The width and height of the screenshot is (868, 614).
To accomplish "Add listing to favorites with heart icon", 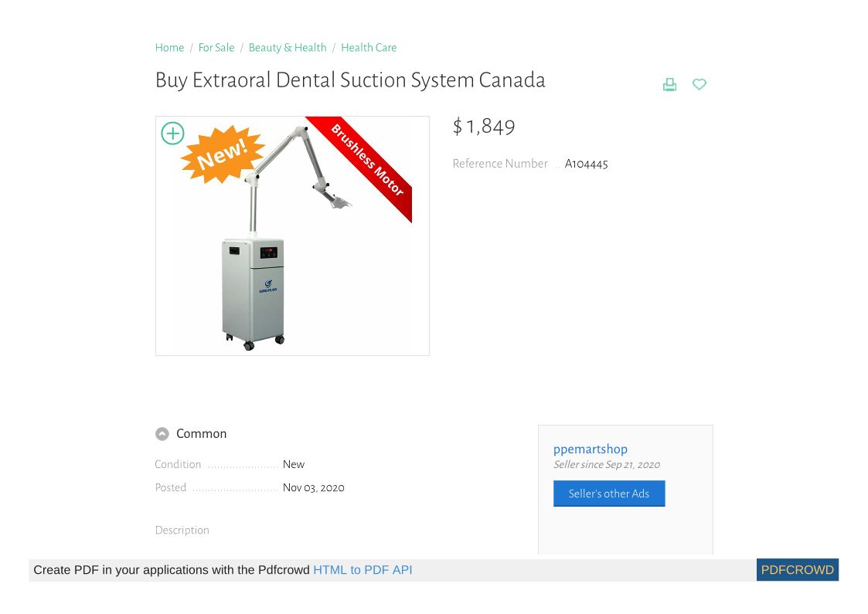I will tap(700, 85).
